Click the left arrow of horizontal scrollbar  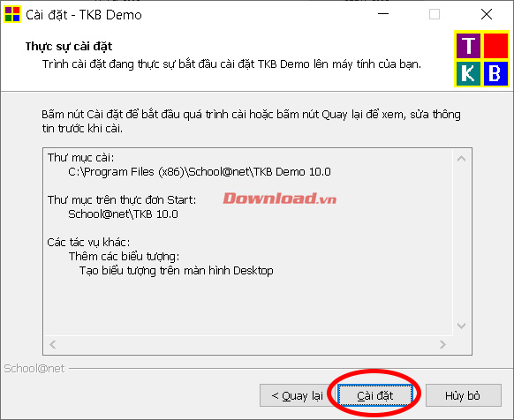(53, 344)
